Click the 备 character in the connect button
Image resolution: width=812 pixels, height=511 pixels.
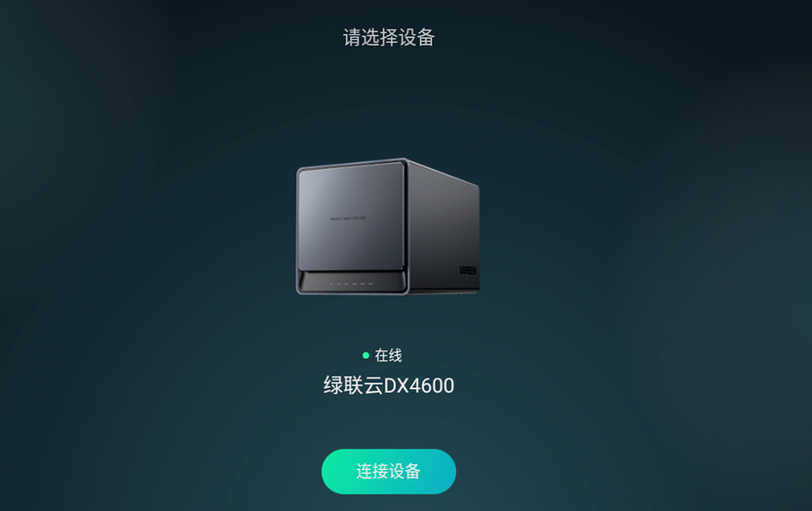click(x=412, y=471)
